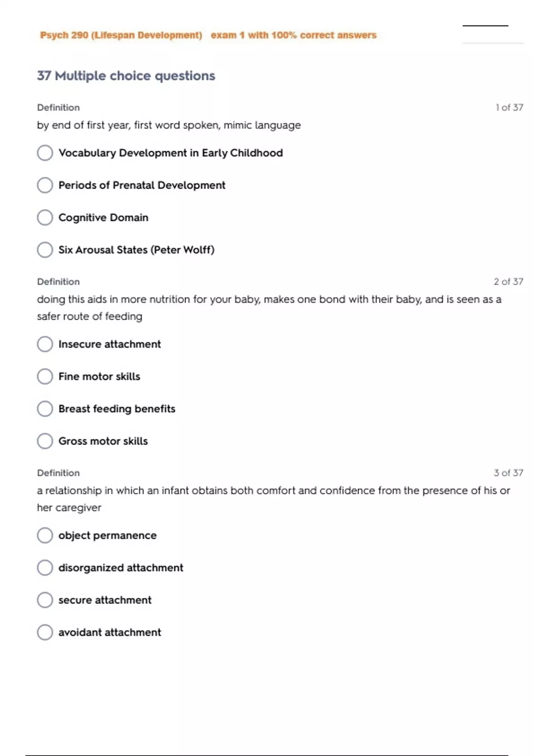Choose the 'Periods of Prenatal Development' option
The width and height of the screenshot is (534, 756).
click(x=45, y=185)
